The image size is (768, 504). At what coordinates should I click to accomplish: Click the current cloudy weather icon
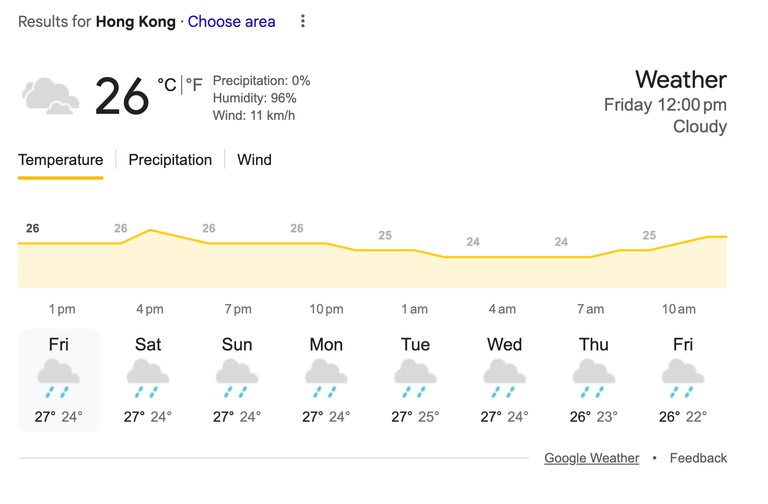click(50, 96)
